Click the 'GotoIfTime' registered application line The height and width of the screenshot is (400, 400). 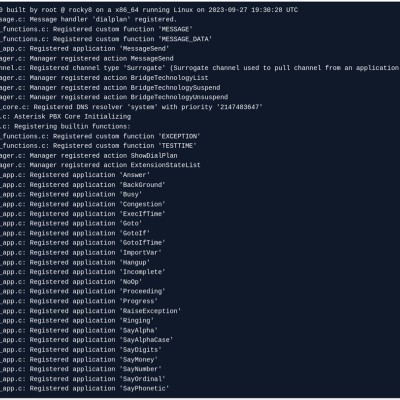[x=83, y=243]
